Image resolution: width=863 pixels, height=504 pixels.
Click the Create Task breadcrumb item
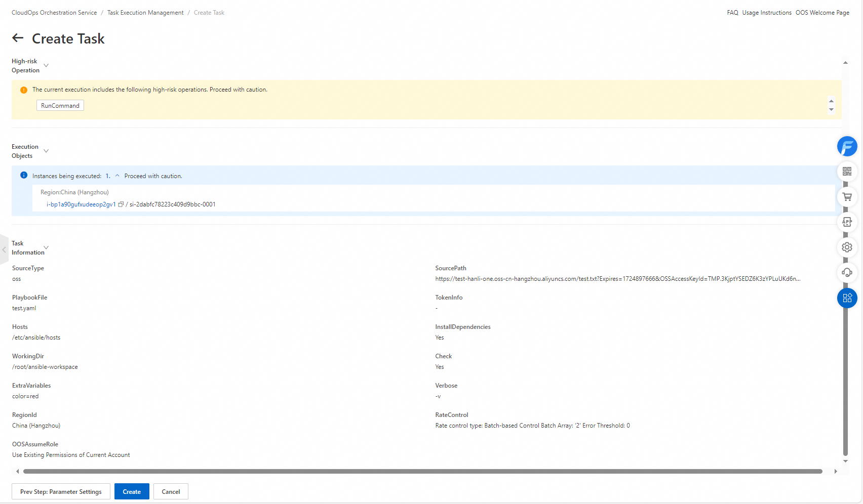tap(209, 13)
